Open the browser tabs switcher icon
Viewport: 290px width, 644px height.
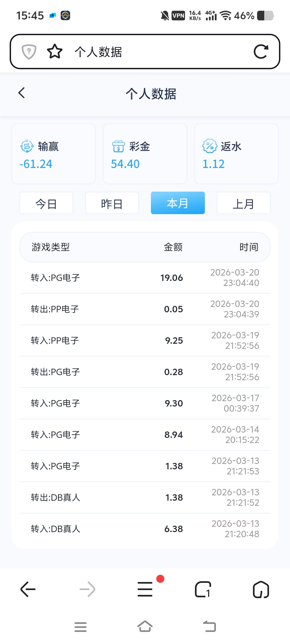pos(203,589)
